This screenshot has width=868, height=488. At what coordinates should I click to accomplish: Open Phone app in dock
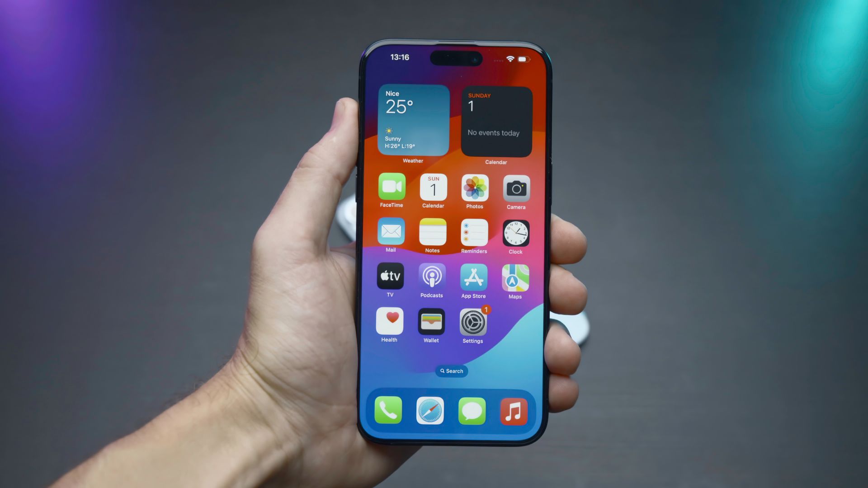pos(387,411)
